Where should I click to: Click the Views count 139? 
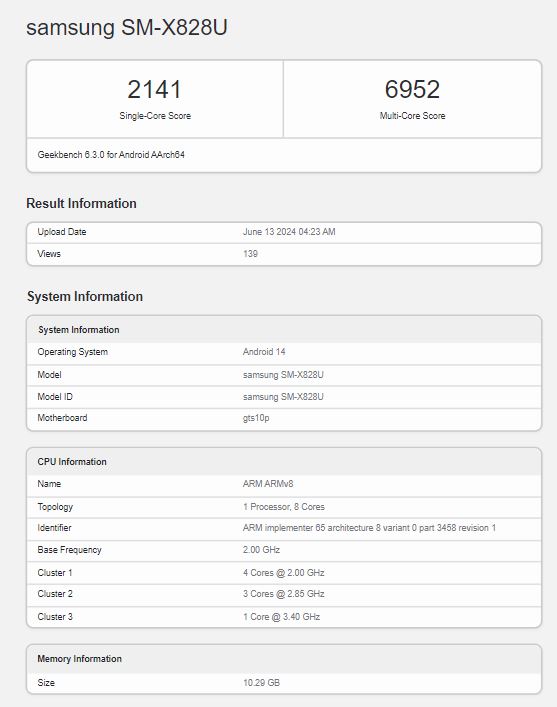coord(250,254)
